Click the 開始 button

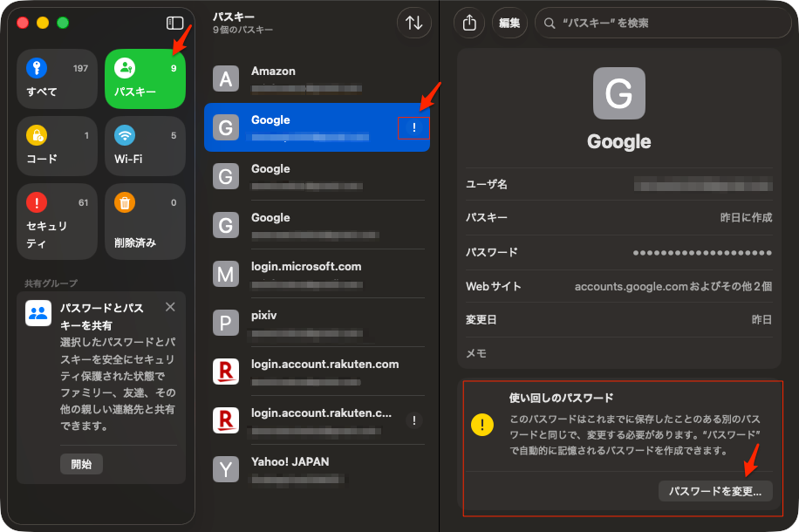[x=81, y=464]
